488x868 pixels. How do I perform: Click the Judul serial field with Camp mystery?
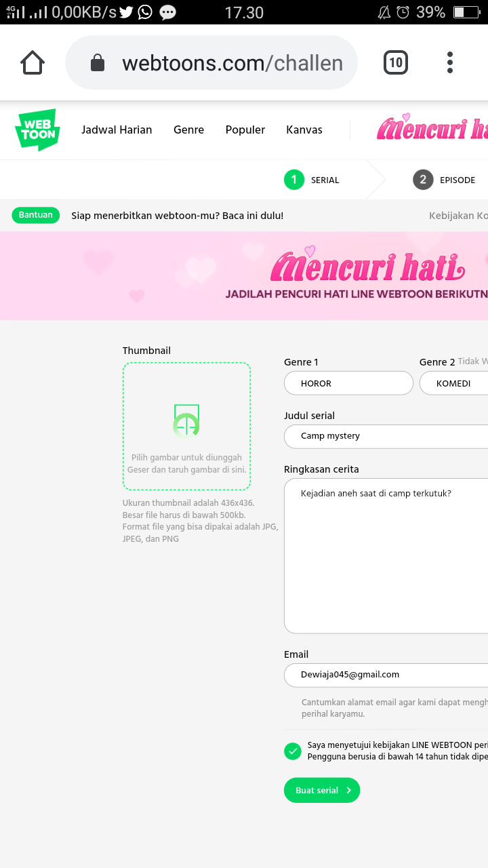click(386, 436)
